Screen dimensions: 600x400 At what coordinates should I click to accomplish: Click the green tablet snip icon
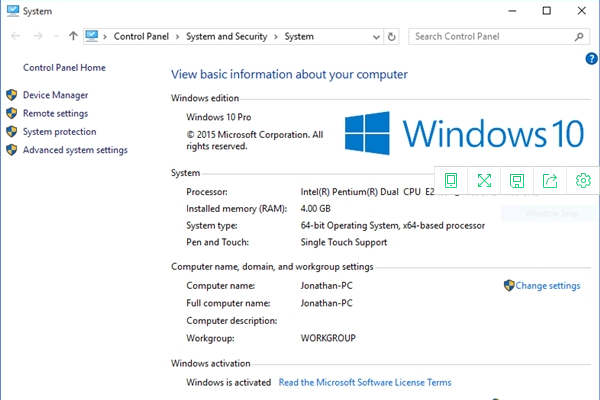click(x=451, y=180)
